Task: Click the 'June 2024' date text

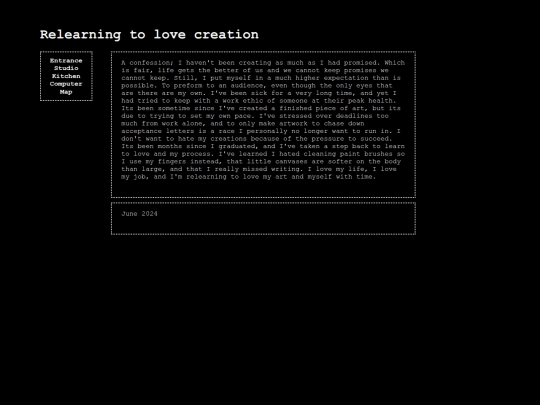Action: click(139, 214)
